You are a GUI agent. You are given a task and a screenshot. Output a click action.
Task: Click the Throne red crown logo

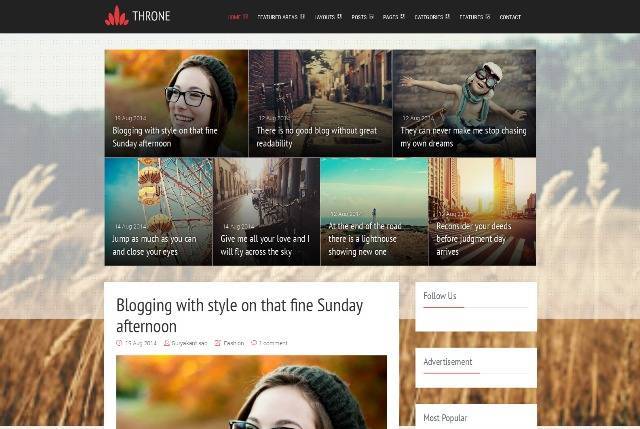tap(116, 16)
